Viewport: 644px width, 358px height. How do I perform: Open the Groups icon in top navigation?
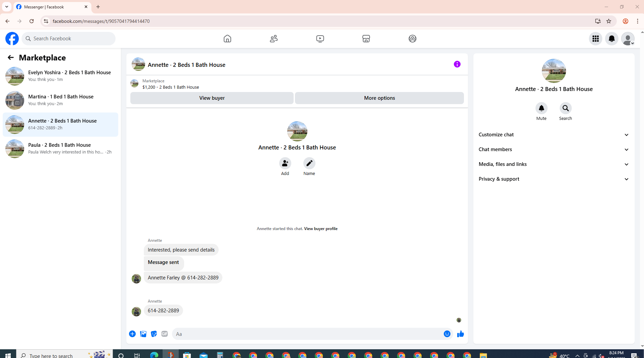coord(413,39)
